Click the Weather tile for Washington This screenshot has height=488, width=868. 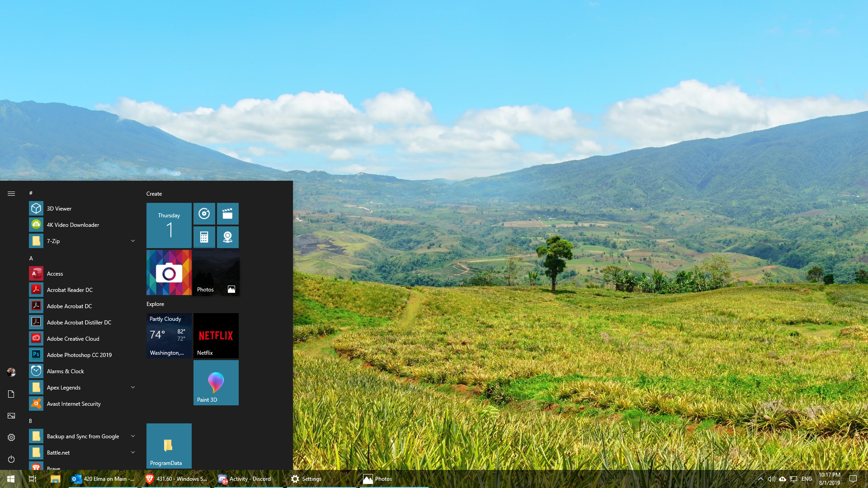(x=169, y=335)
